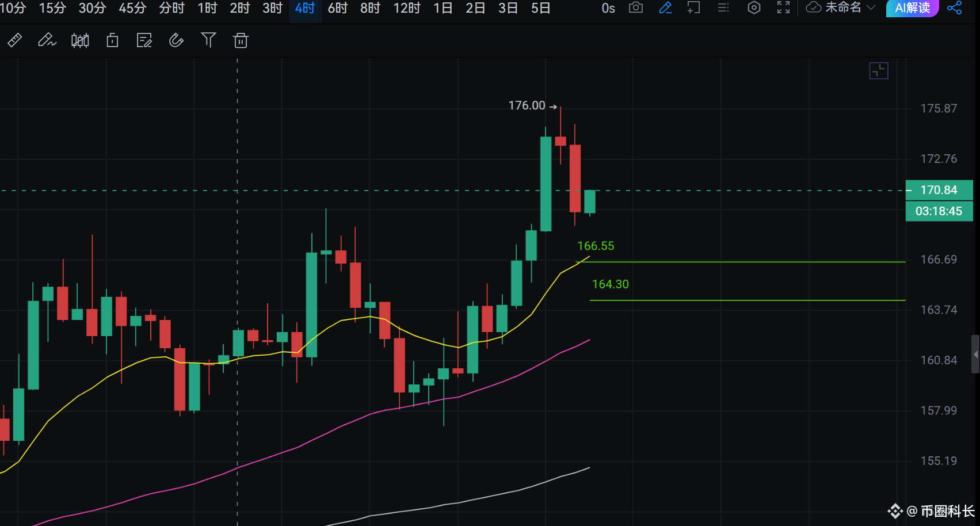Switch to 30分 timeframe

click(92, 8)
